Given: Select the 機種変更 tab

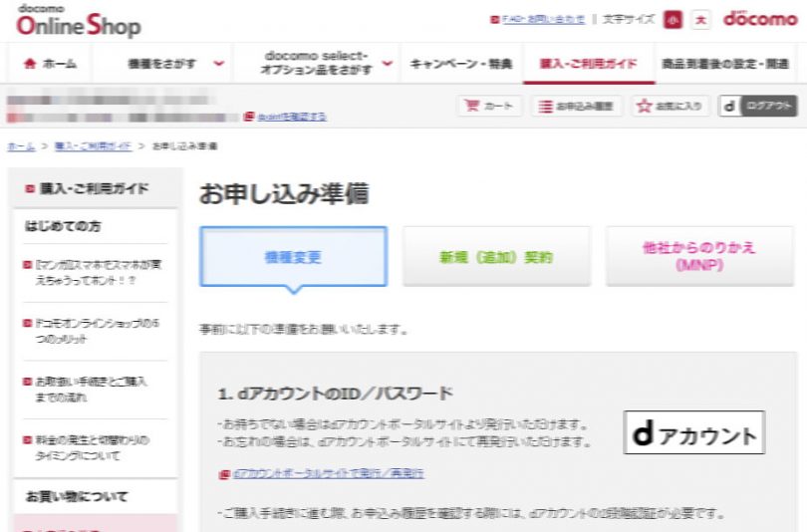Looking at the screenshot, I should click(x=293, y=257).
